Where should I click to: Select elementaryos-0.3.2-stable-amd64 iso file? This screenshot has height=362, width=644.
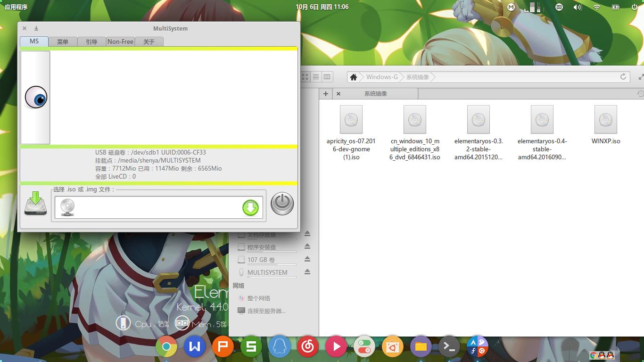(x=479, y=133)
